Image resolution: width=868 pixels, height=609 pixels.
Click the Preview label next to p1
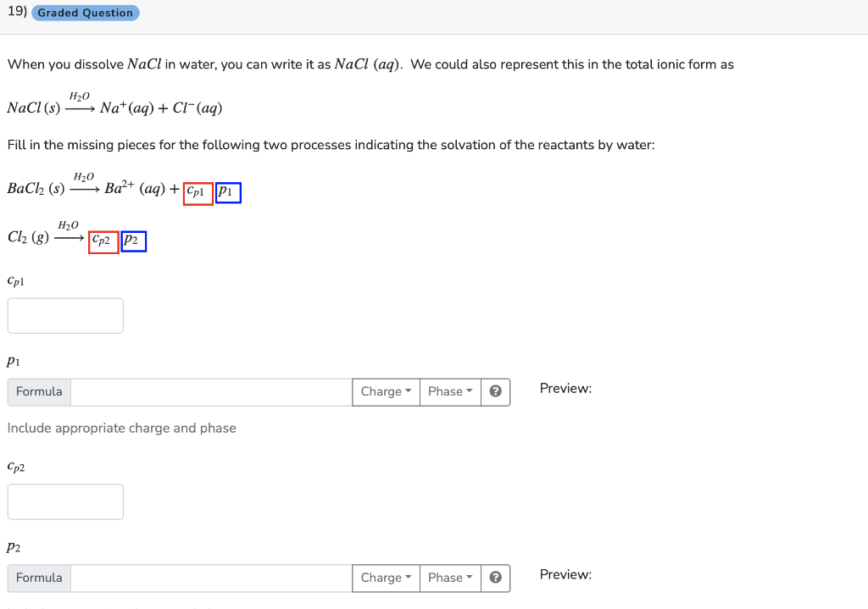565,388
